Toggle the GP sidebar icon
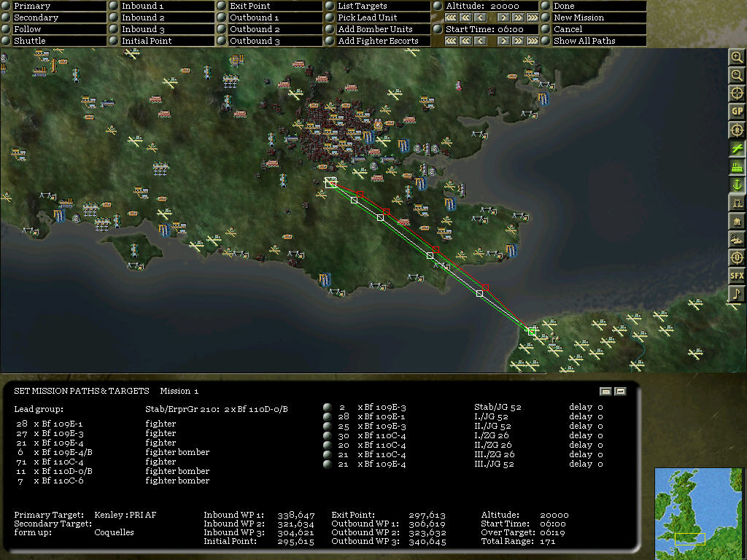747x560 pixels. 737,112
